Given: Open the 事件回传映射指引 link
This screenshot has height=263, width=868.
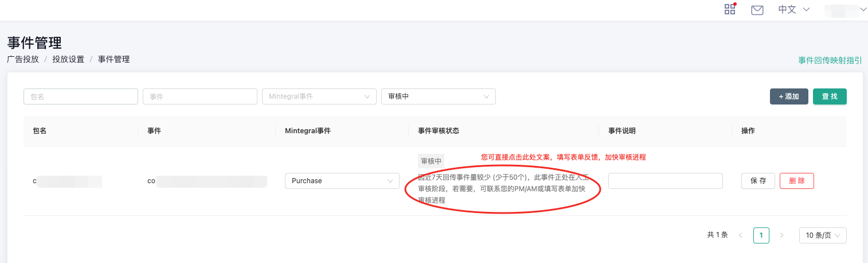Looking at the screenshot, I should point(830,60).
